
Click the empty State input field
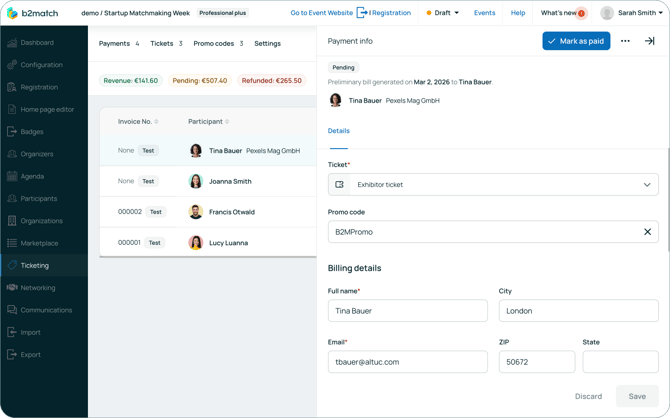[620, 362]
